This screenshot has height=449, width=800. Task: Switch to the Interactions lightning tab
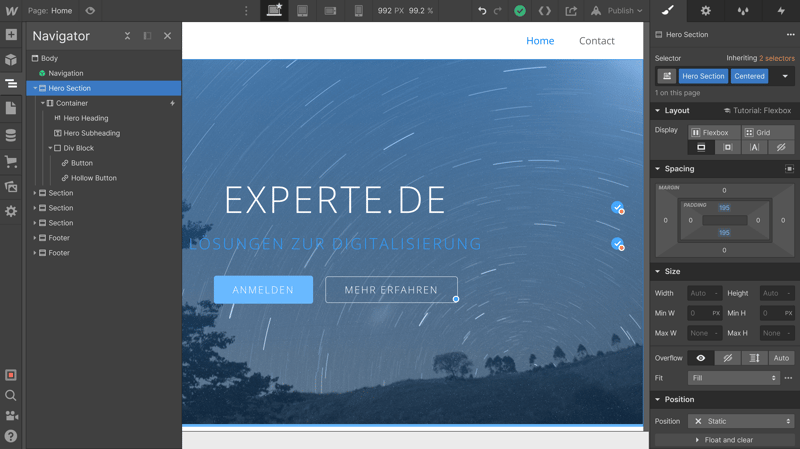pos(781,11)
